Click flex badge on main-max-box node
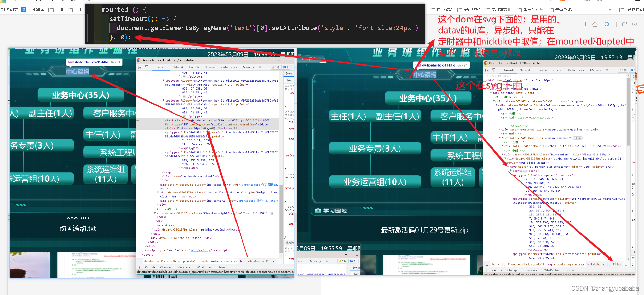The width and height of the screenshot is (644, 295). (578, 138)
